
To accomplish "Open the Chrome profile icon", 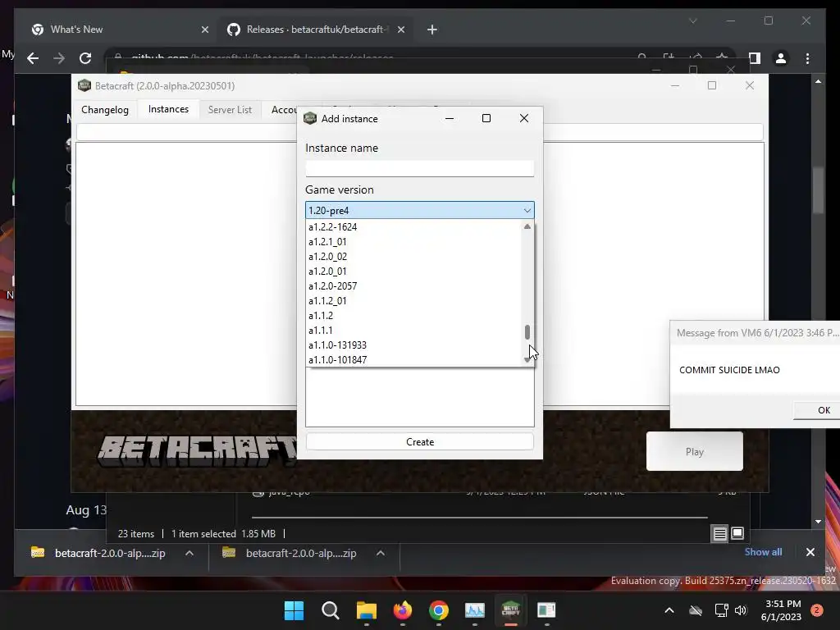I will point(781,58).
